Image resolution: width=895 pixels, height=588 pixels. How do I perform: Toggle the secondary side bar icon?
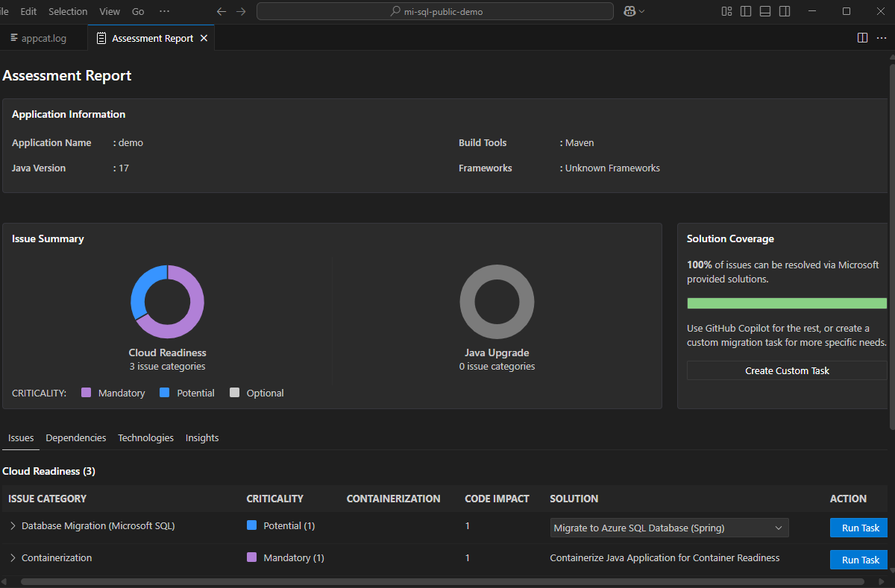[x=785, y=11]
